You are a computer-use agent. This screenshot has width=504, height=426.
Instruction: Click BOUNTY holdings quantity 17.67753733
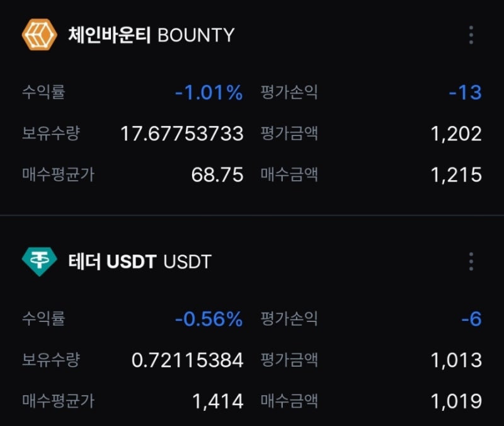tap(182, 134)
